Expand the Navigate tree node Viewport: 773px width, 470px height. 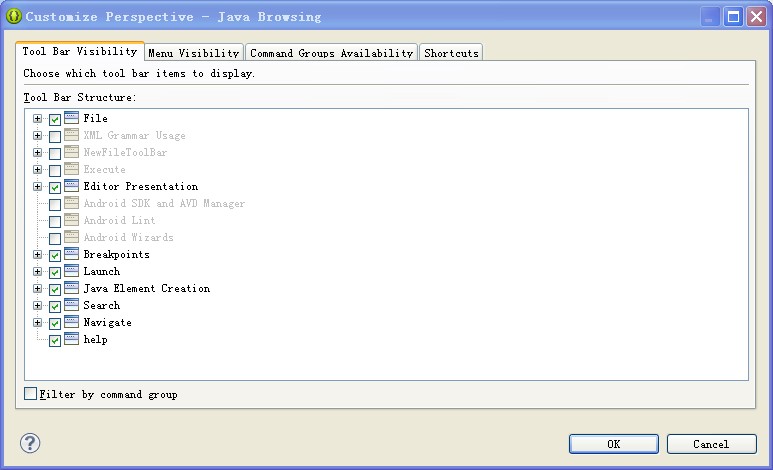(x=38, y=323)
